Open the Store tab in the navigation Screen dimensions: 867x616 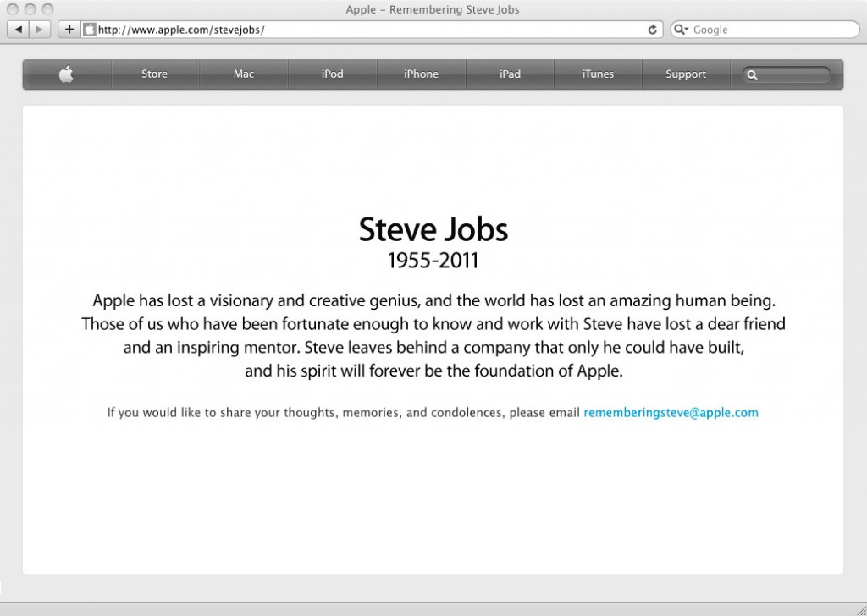pyautogui.click(x=154, y=74)
